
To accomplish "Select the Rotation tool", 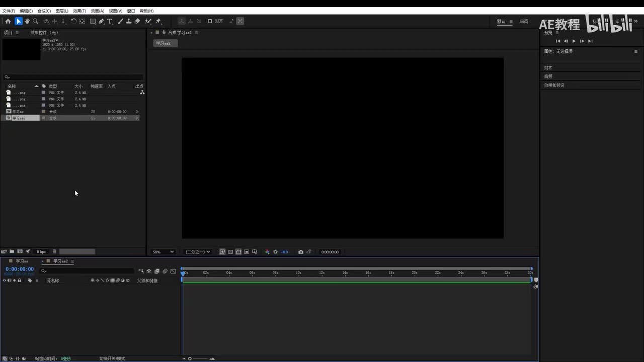I will coord(73,21).
